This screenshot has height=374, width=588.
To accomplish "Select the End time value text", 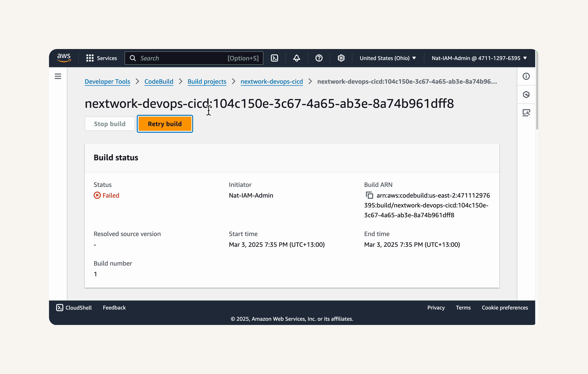I will pyautogui.click(x=412, y=244).
